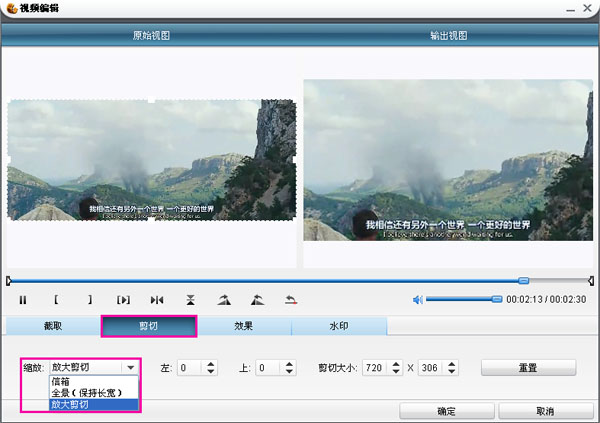Choose 信箱 from the zoom list
600x423 pixels.
[94, 381]
